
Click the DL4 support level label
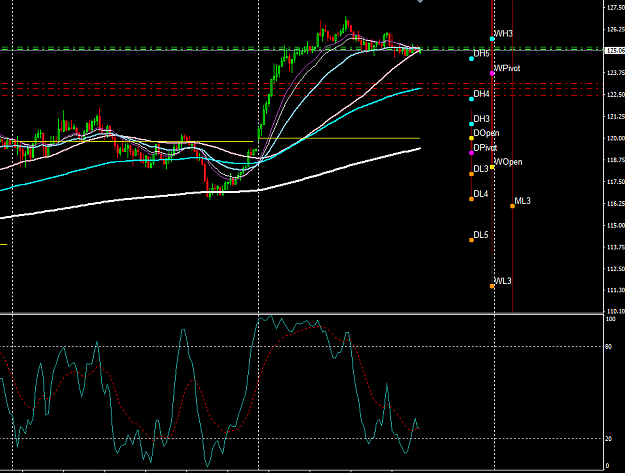(481, 194)
